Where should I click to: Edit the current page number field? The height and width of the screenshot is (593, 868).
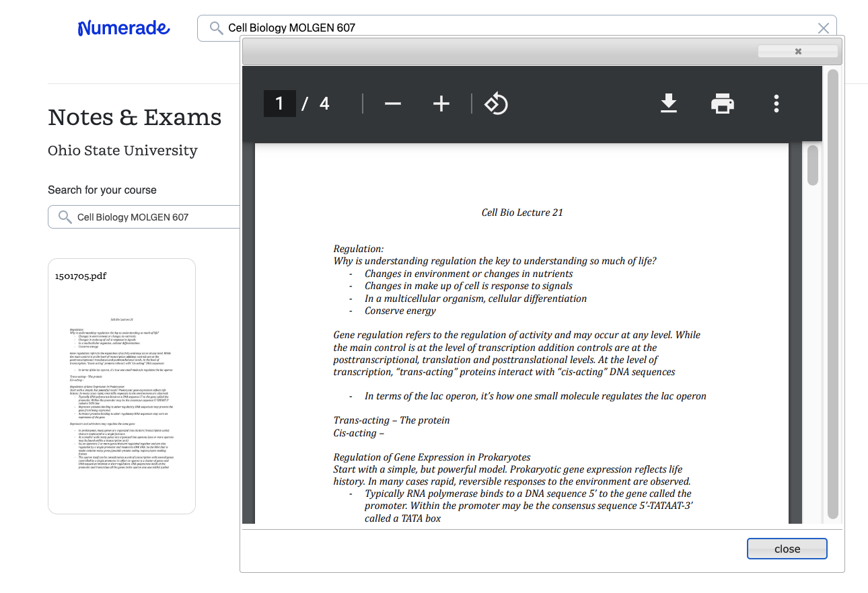point(279,104)
